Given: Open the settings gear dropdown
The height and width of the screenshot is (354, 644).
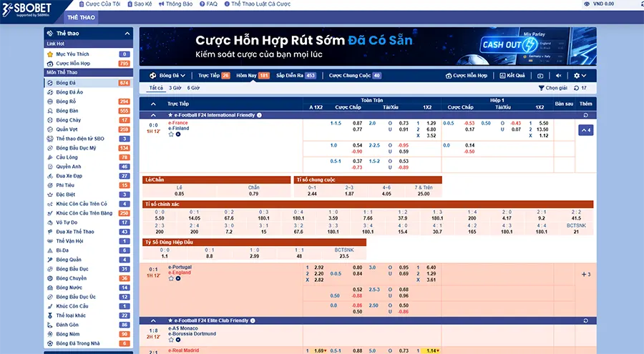Looking at the screenshot, I should 580,76.
